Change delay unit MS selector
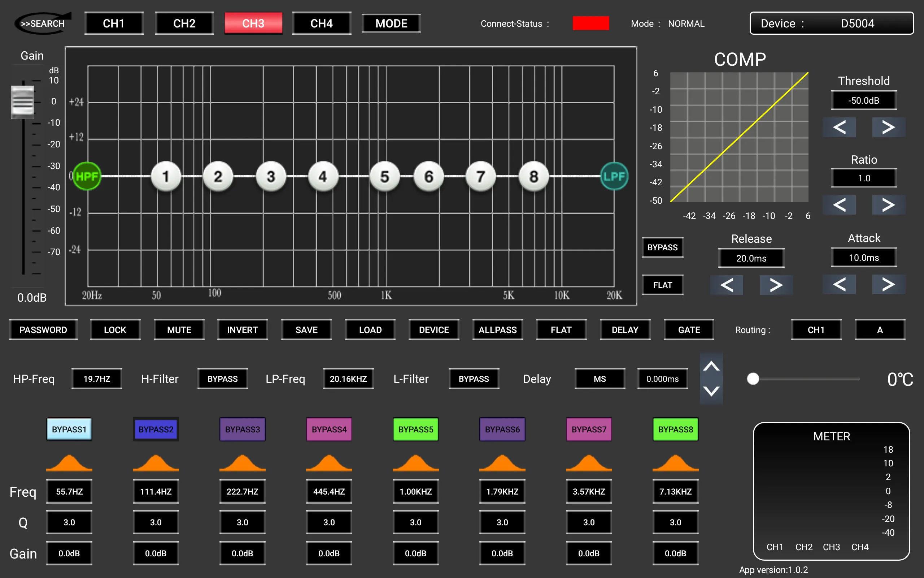 (600, 379)
